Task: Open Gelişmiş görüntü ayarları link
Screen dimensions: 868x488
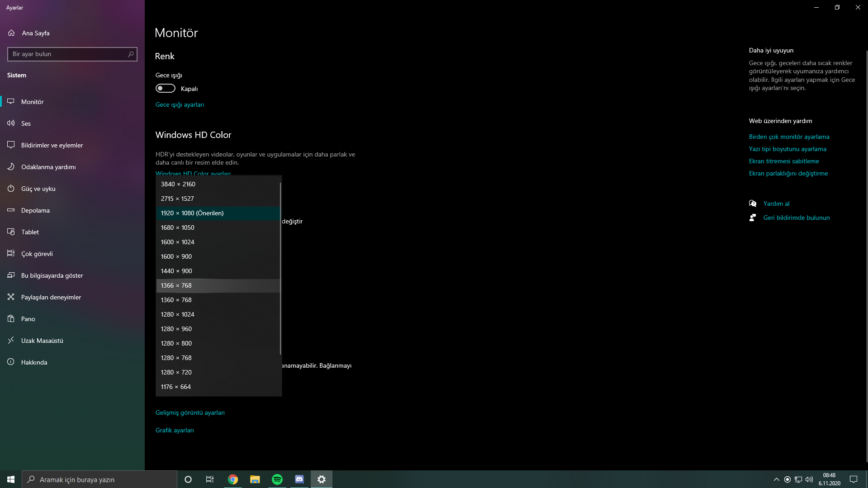Action: coord(190,413)
